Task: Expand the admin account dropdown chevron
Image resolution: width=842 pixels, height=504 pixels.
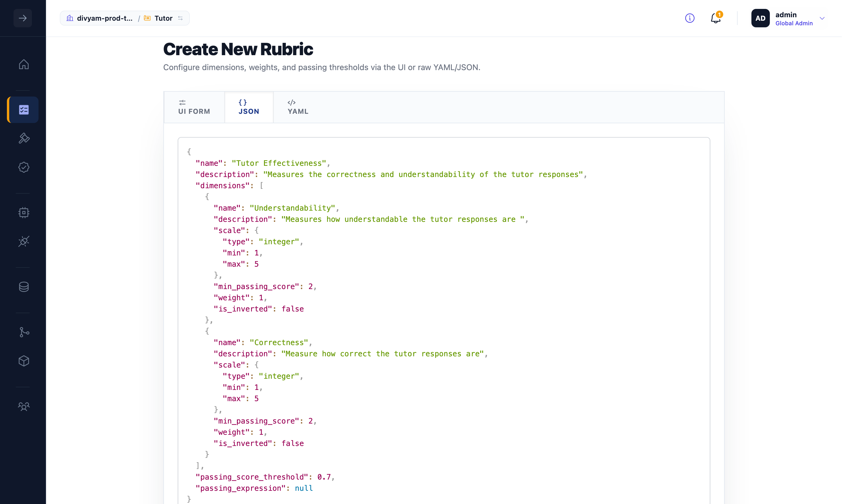Action: pyautogui.click(x=822, y=18)
